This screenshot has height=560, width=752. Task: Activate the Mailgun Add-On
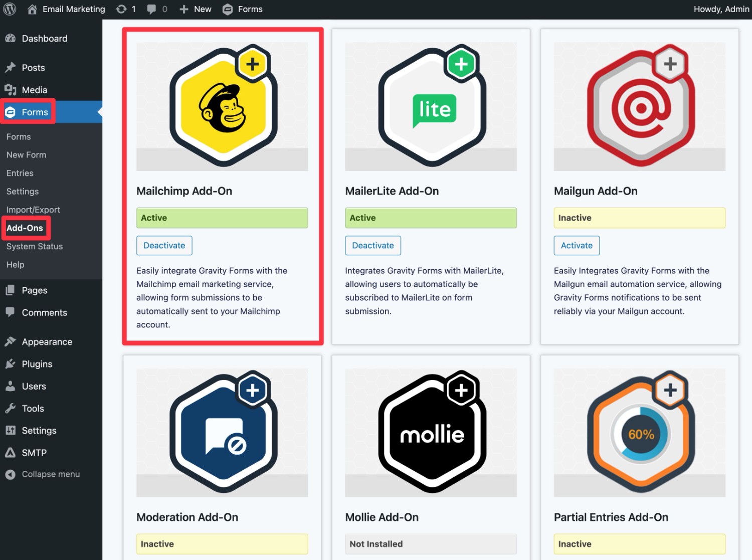click(577, 245)
